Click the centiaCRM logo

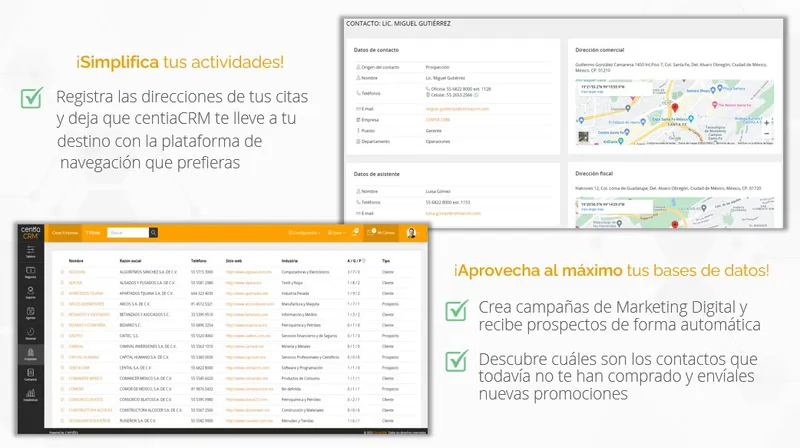31,232
